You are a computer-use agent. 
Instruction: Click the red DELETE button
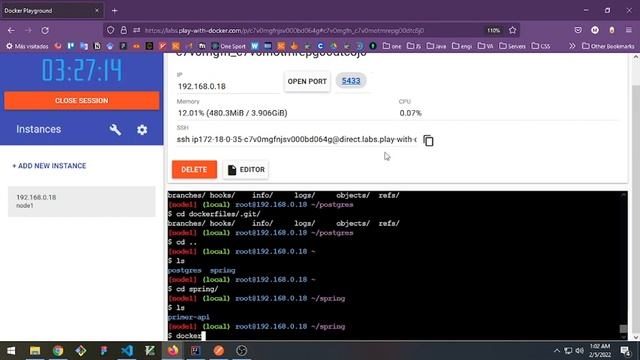194,169
